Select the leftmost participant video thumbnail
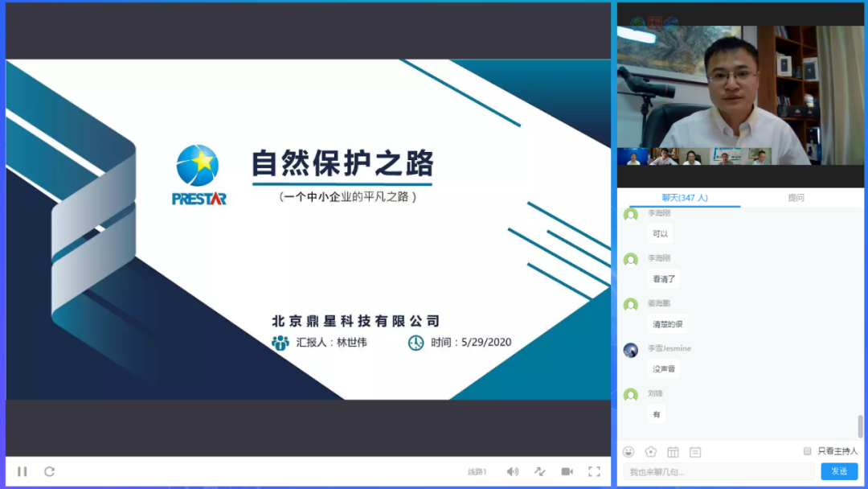The width and height of the screenshot is (868, 489). [x=633, y=157]
